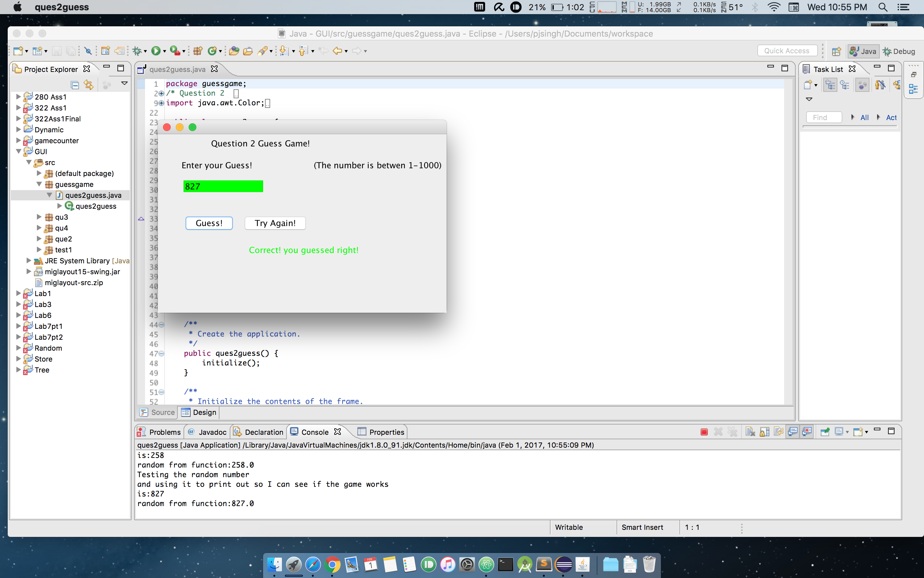Open Spotlight search in menu bar

[883, 7]
